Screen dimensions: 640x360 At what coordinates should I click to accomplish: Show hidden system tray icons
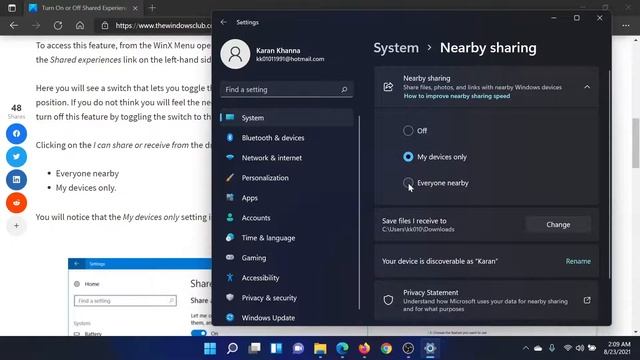pyautogui.click(x=526, y=348)
